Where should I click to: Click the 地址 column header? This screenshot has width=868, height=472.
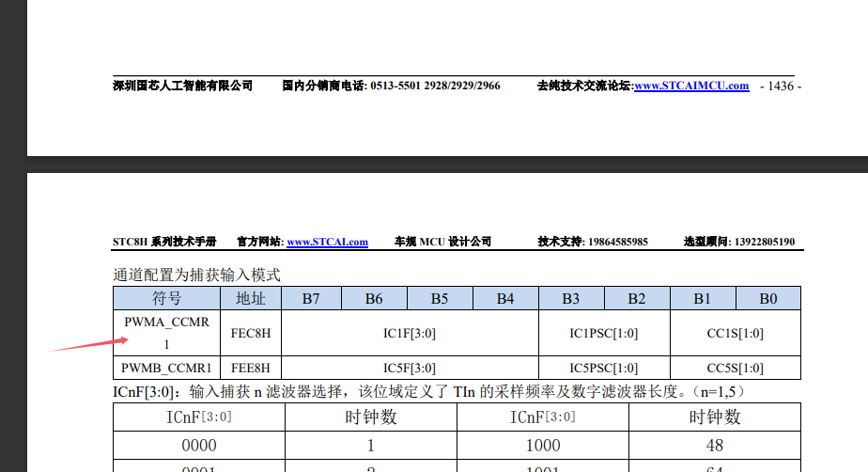pos(251,299)
